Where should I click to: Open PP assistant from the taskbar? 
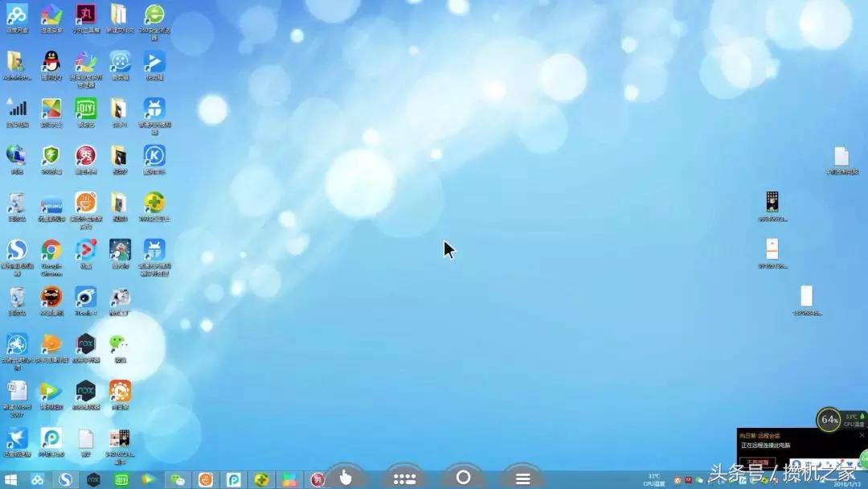(233, 479)
